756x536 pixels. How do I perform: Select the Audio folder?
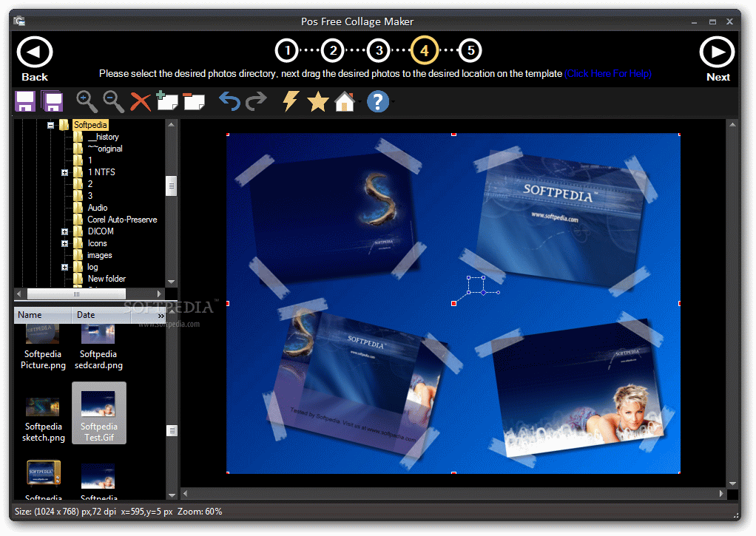click(x=98, y=208)
